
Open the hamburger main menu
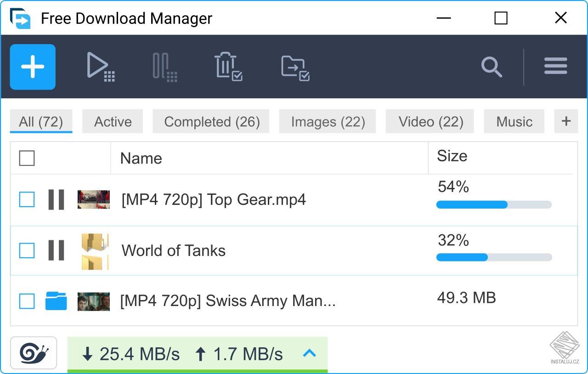coord(555,66)
